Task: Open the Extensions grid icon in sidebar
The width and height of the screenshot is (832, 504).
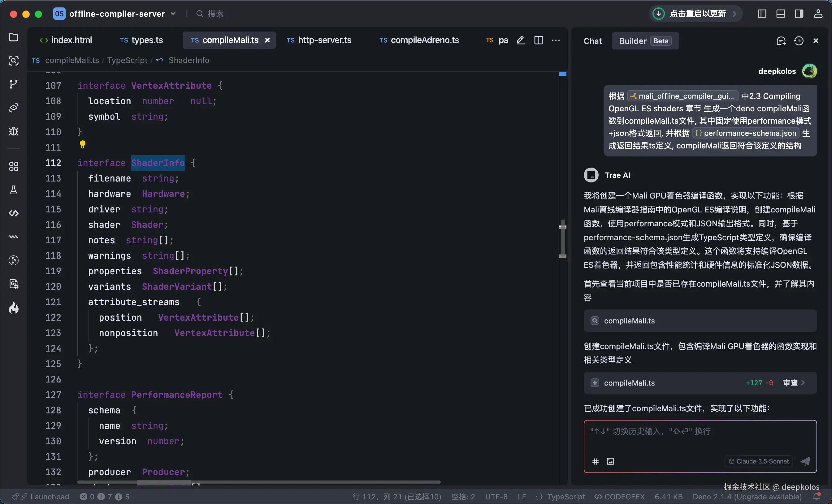Action: [x=14, y=167]
